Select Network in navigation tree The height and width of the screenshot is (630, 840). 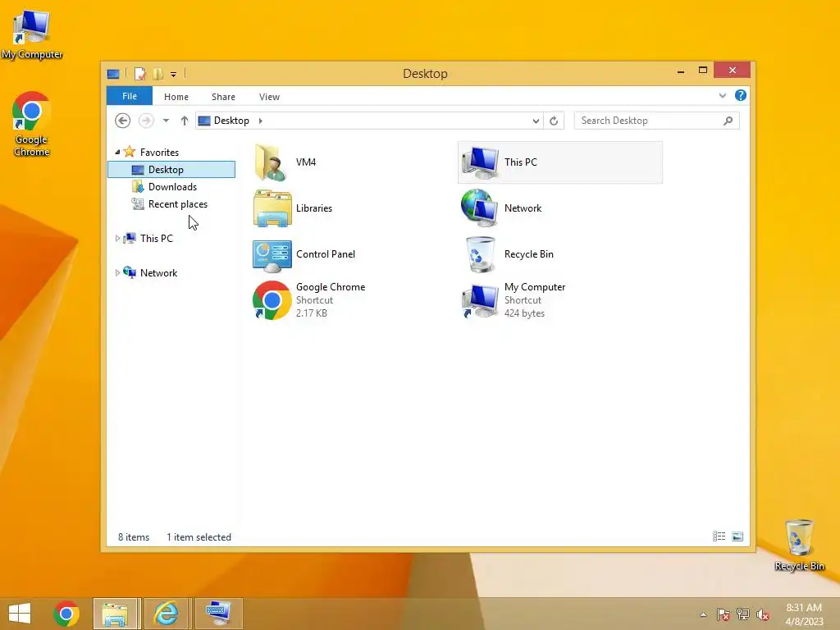click(158, 272)
